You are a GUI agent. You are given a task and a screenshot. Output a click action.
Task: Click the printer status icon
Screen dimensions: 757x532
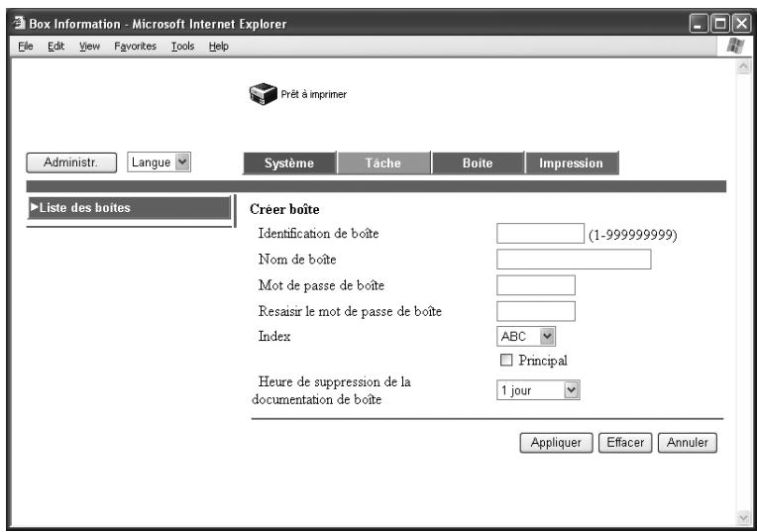[x=264, y=94]
